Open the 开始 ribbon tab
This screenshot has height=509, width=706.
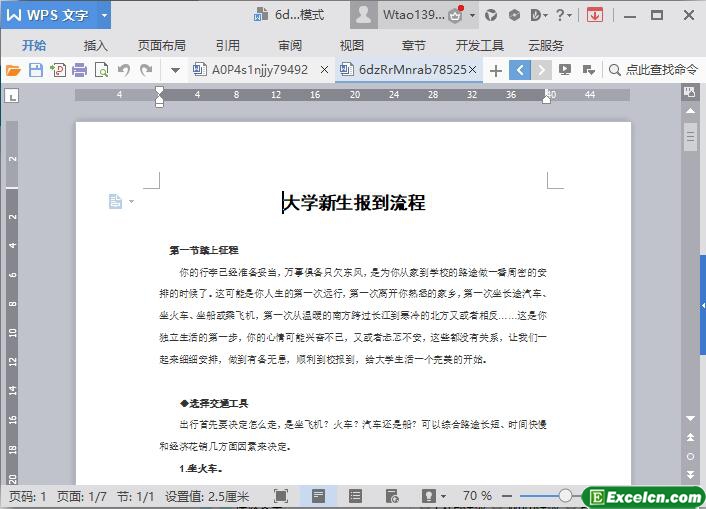click(34, 45)
